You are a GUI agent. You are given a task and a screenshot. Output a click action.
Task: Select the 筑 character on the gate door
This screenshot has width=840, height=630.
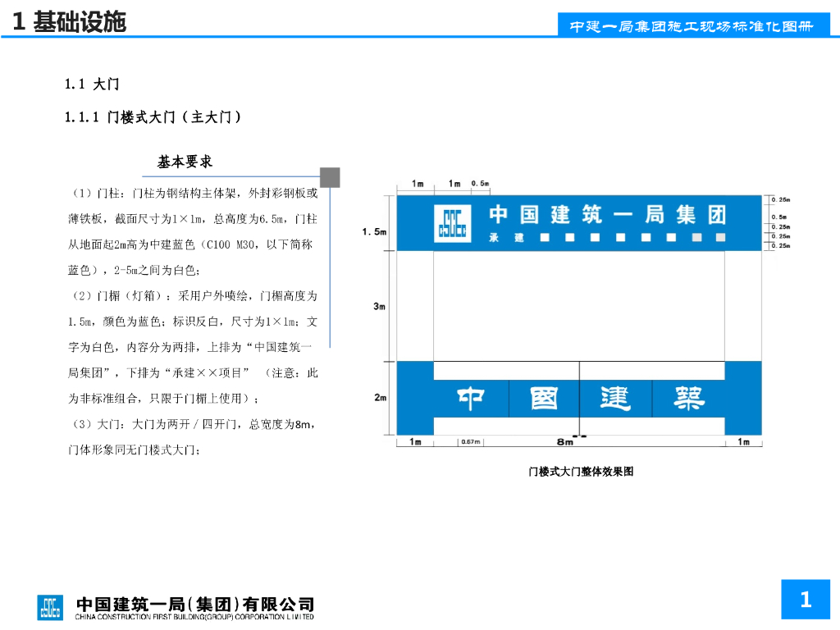pyautogui.click(x=687, y=399)
